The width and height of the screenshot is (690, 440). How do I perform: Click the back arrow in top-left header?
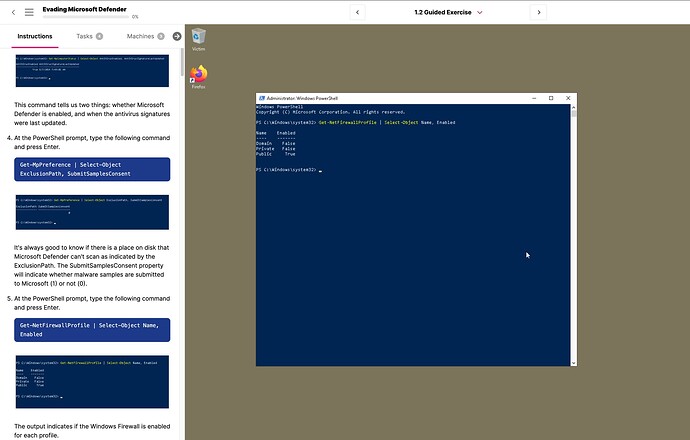(13, 12)
